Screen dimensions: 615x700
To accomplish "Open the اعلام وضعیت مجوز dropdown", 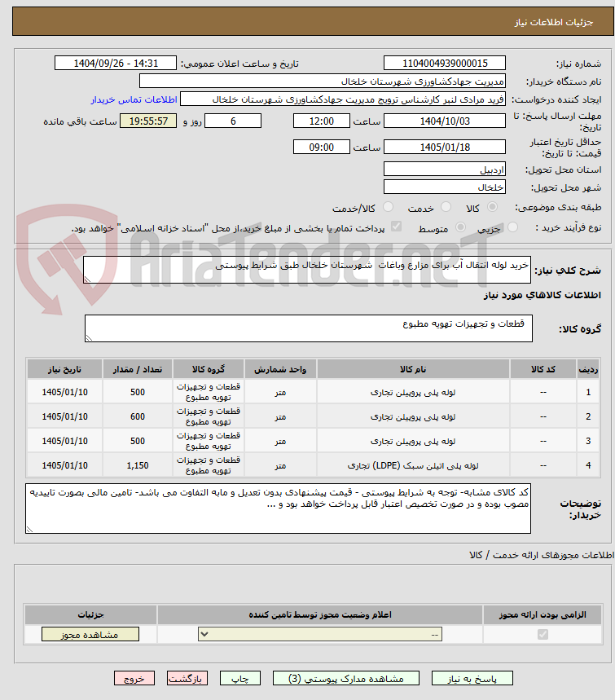I will tap(320, 634).
